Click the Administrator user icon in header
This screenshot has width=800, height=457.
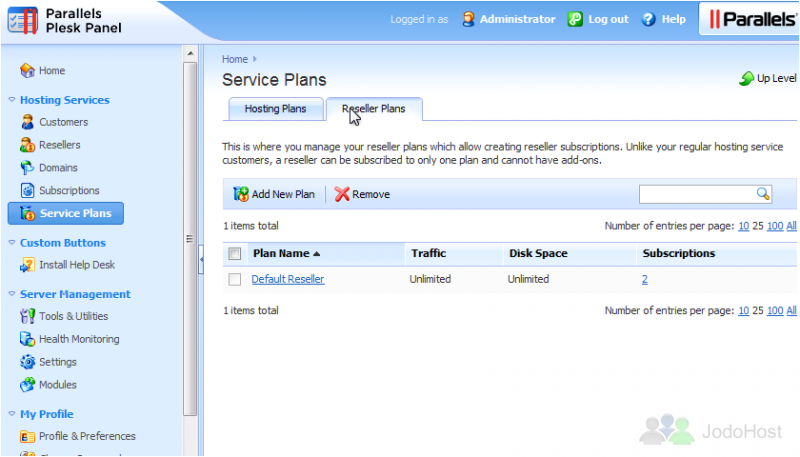coord(468,19)
